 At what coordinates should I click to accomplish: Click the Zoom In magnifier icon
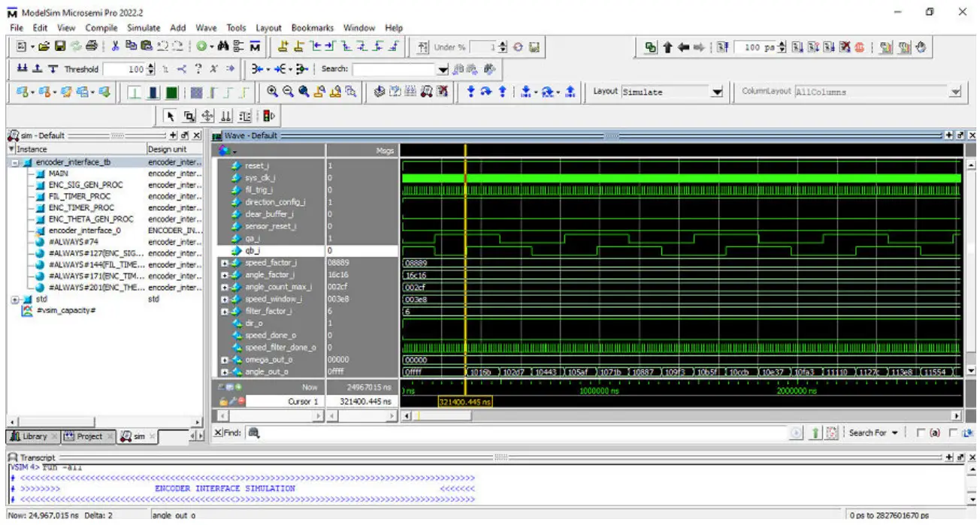272,92
